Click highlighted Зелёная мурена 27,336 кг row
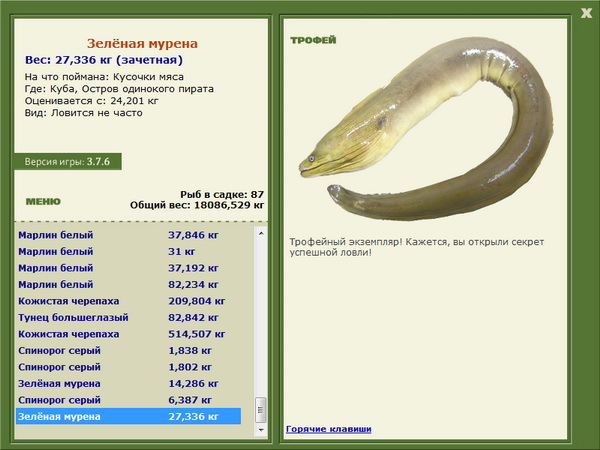Image resolution: width=600 pixels, height=450 pixels. 129,416
